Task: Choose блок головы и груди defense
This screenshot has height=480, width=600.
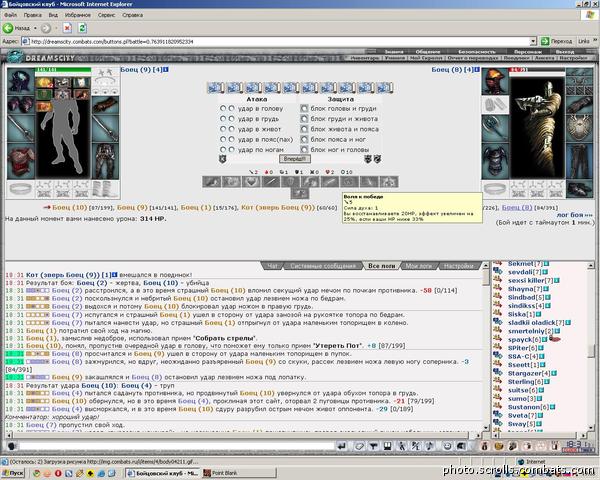Action: [304, 108]
